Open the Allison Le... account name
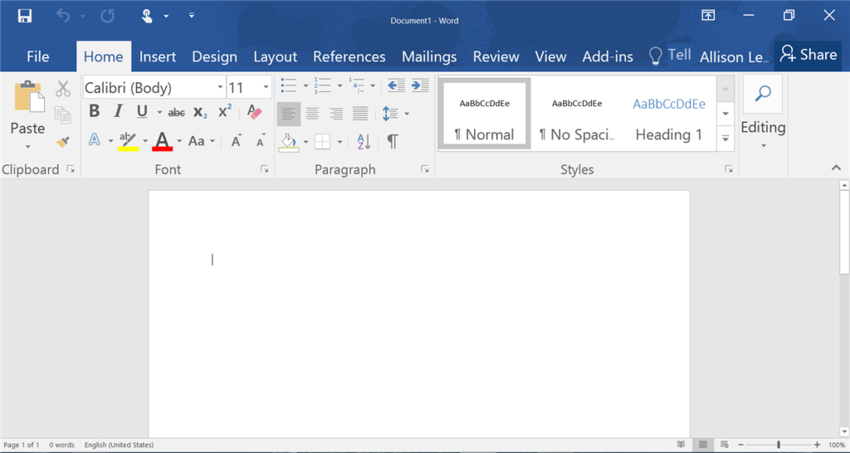This screenshot has height=453, width=850. [x=734, y=57]
